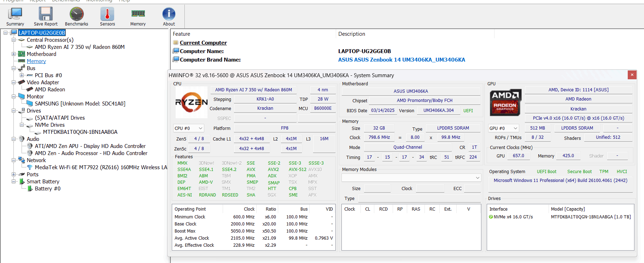Screen dimensions: 644x263
Task: Click memory Size 32 GB field
Action: [x=379, y=128]
